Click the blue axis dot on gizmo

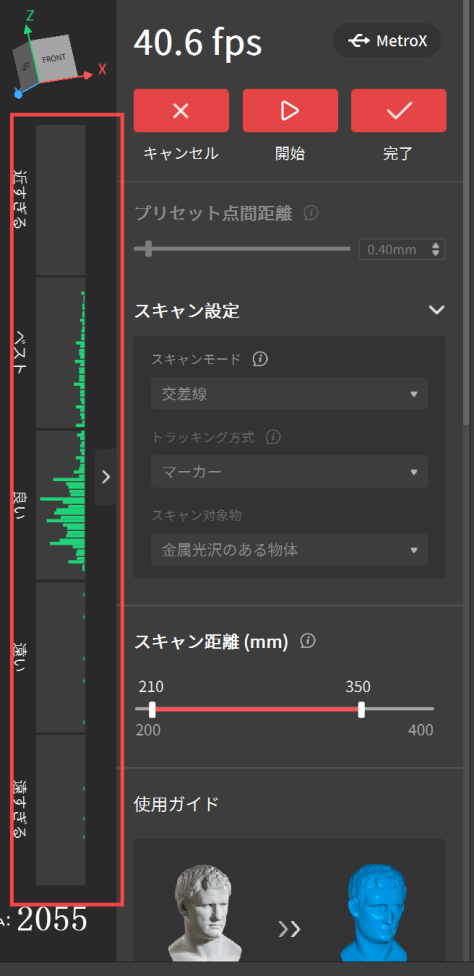18,94
